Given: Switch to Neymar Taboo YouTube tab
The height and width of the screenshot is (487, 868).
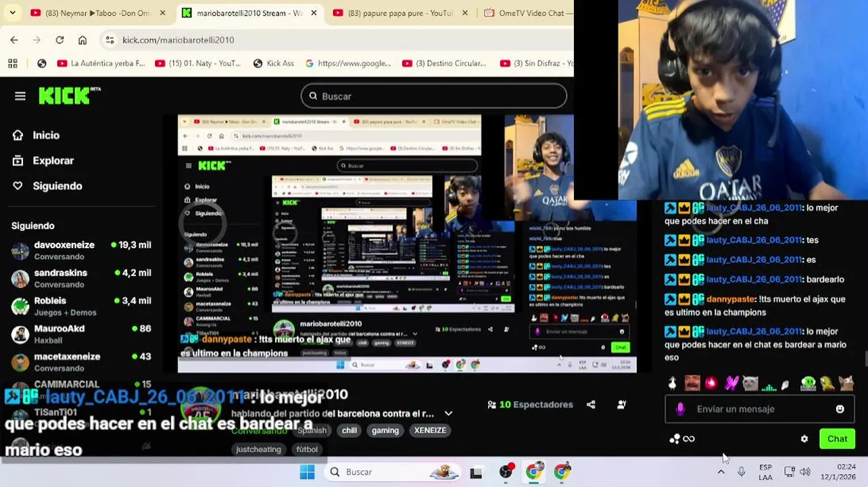Looking at the screenshot, I should (97, 13).
